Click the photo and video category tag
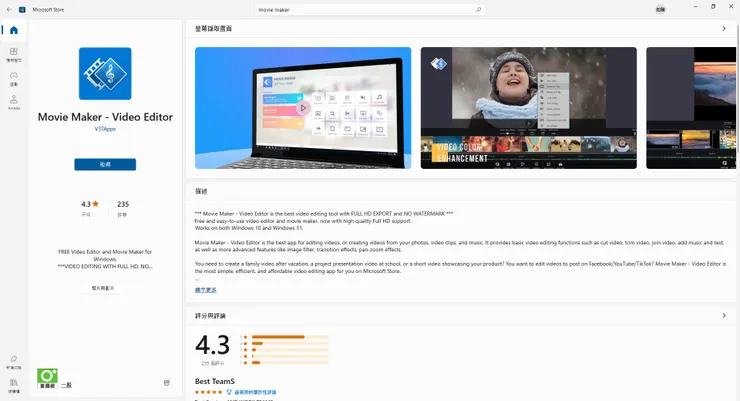The width and height of the screenshot is (740, 401). (103, 288)
